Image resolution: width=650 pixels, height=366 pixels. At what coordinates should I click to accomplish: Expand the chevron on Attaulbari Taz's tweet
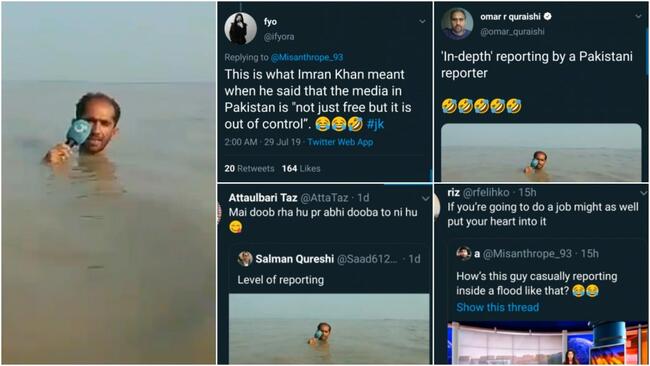click(425, 199)
